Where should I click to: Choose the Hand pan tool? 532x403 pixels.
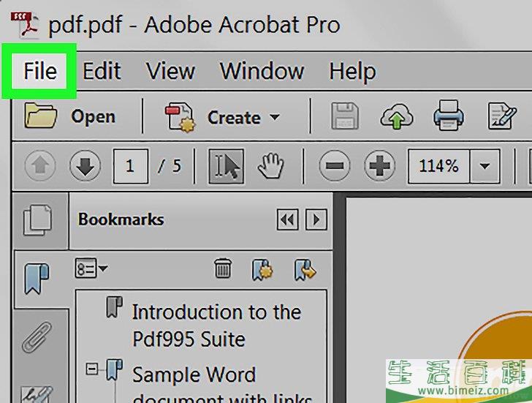(x=270, y=166)
